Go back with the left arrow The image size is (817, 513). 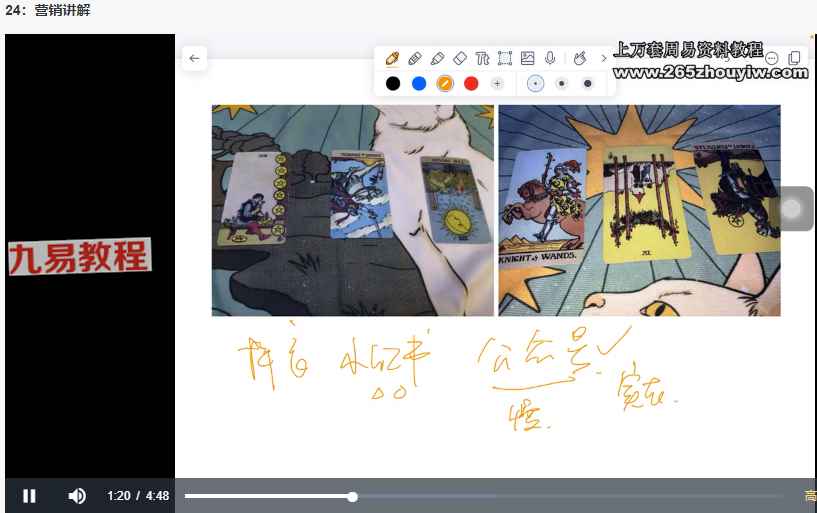(x=194, y=58)
